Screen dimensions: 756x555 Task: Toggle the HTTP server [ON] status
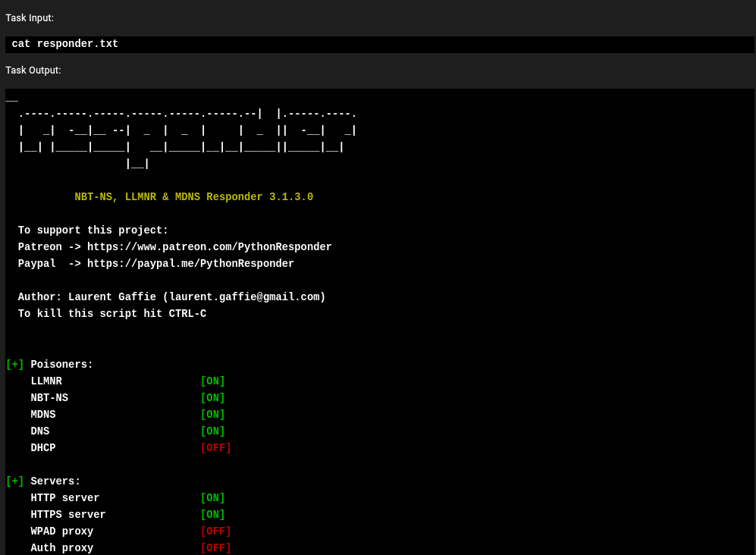click(212, 498)
